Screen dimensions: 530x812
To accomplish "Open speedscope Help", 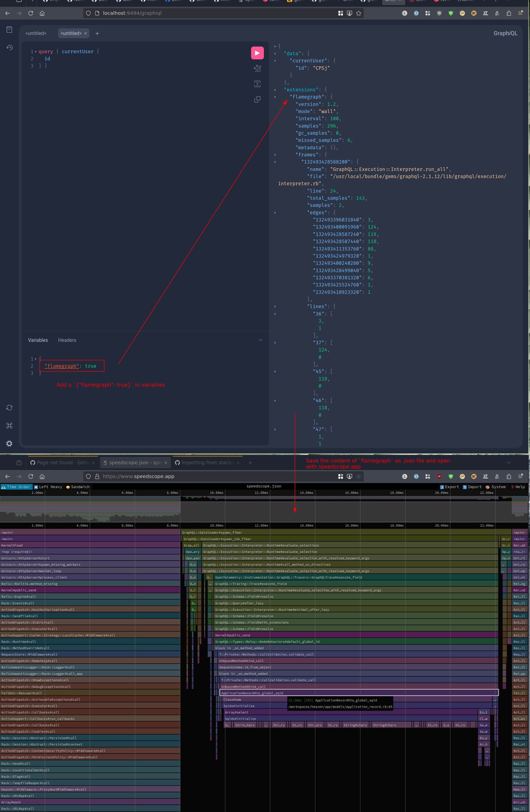I will pyautogui.click(x=519, y=487).
